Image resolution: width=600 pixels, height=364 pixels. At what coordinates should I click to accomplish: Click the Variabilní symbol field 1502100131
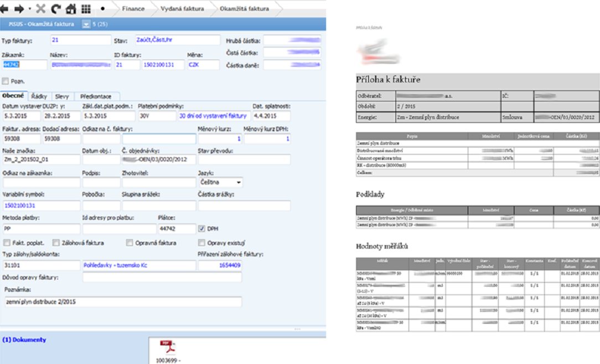click(42, 206)
